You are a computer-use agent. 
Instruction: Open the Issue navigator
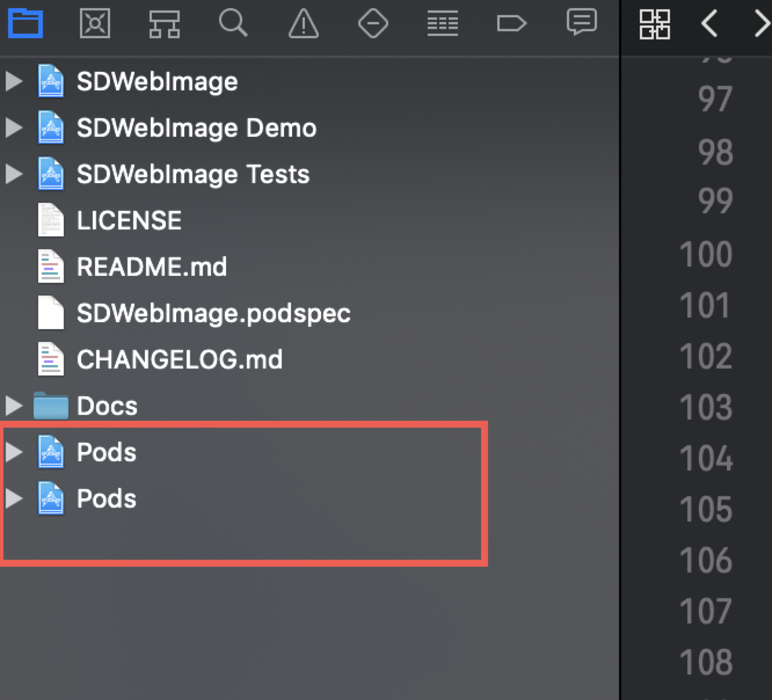tap(304, 24)
